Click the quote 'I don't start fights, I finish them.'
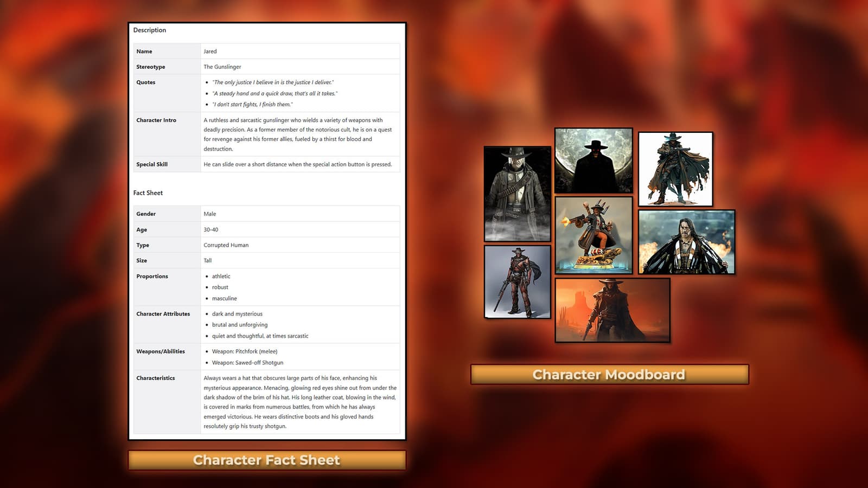This screenshot has height=488, width=868. coord(252,105)
